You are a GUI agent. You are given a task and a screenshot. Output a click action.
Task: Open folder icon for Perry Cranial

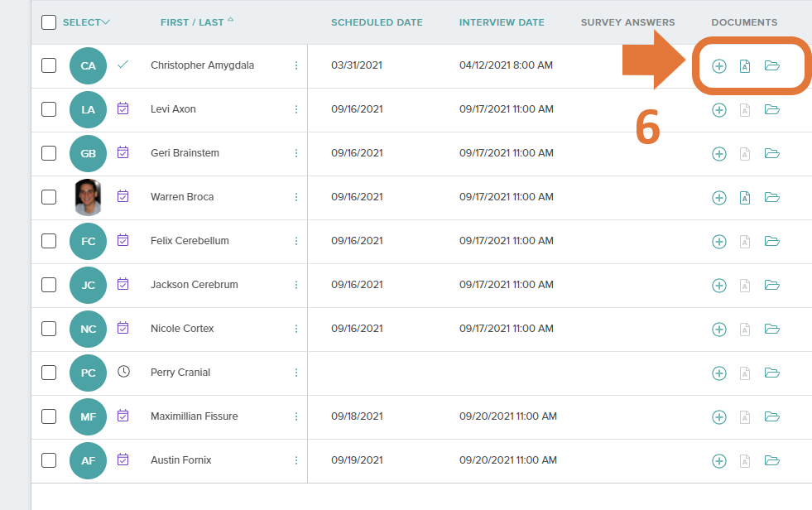click(771, 373)
